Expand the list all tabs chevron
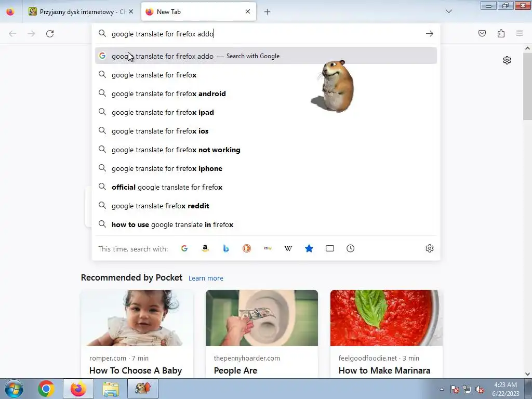The image size is (532, 399). (x=449, y=11)
